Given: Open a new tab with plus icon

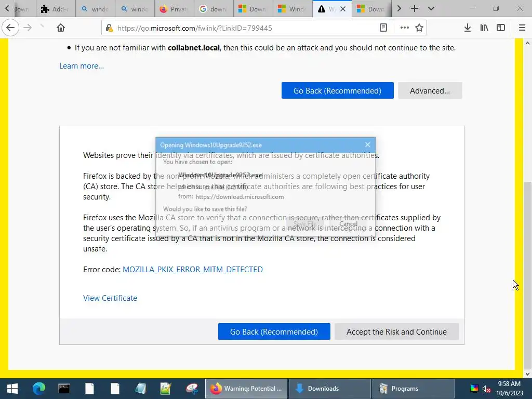Looking at the screenshot, I should [x=415, y=8].
